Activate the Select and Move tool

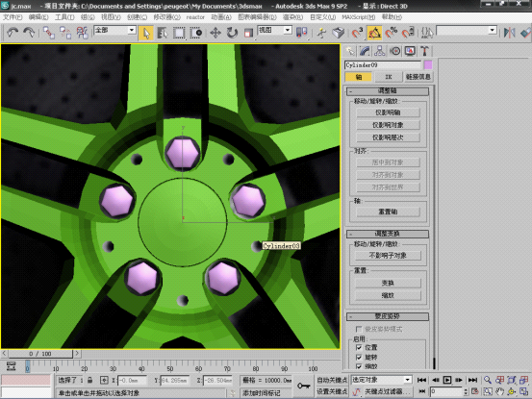[215, 33]
